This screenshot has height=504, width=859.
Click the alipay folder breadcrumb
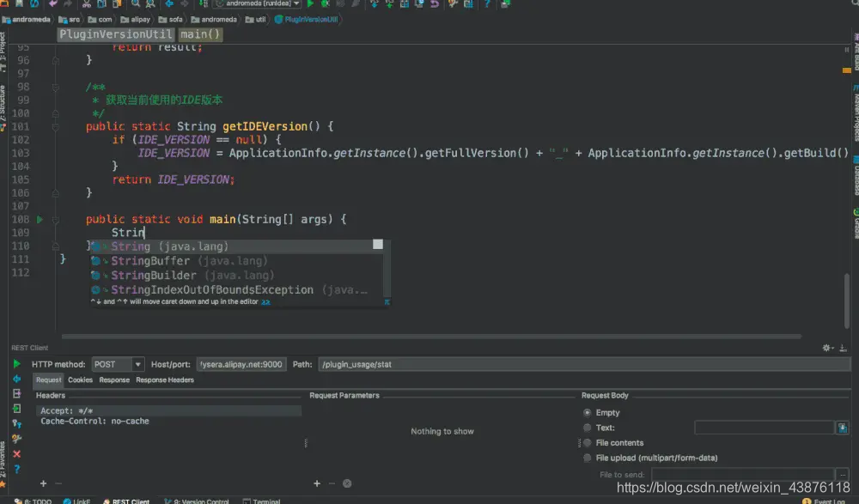(136, 20)
